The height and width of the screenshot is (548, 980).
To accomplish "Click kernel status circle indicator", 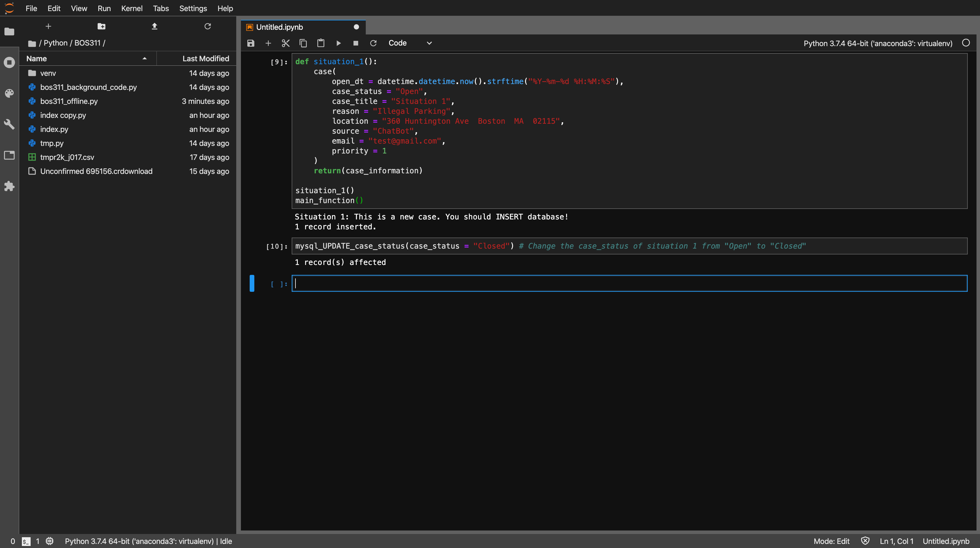I will pos(965,43).
